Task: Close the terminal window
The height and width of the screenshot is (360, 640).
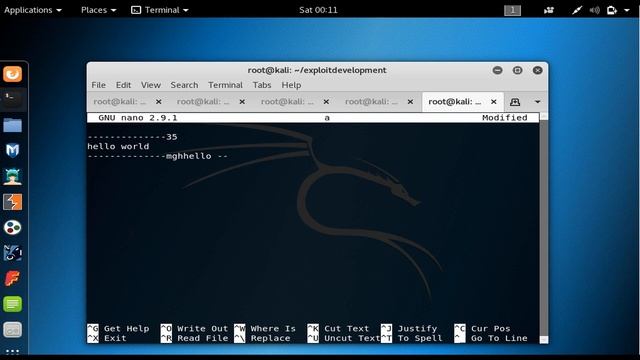Action: 538,70
